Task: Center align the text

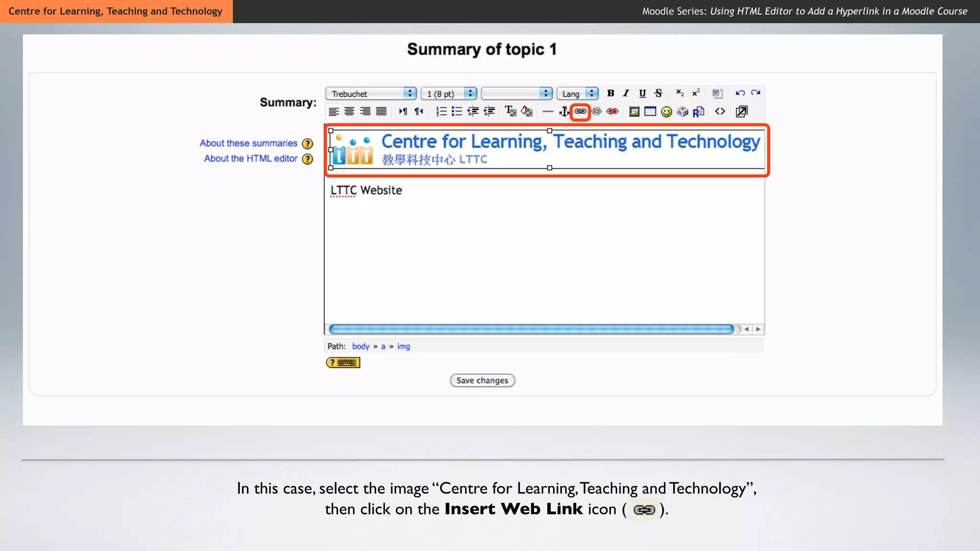Action: click(350, 111)
